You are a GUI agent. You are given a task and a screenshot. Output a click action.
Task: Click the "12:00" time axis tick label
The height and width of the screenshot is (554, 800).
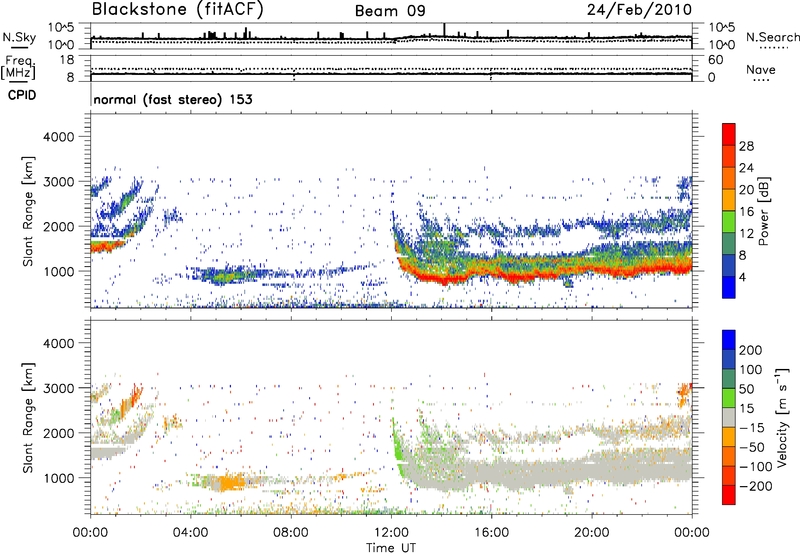[x=391, y=533]
